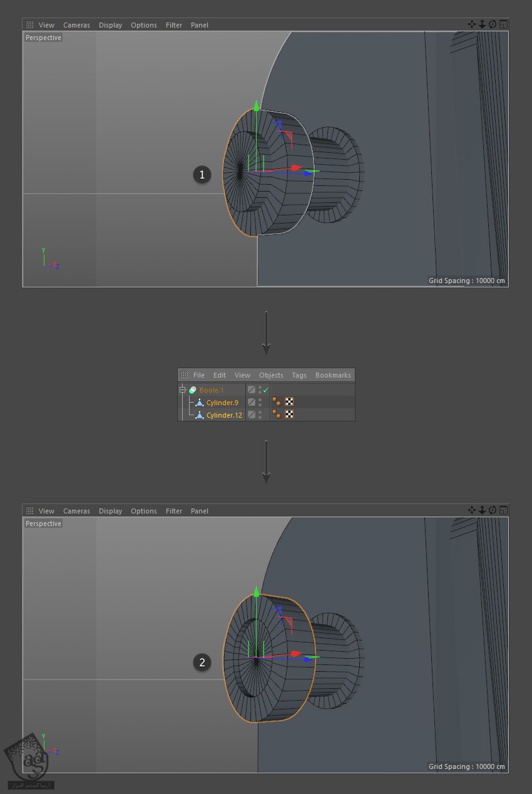
Task: Open the Options menu in the bottom viewport
Action: click(x=144, y=511)
